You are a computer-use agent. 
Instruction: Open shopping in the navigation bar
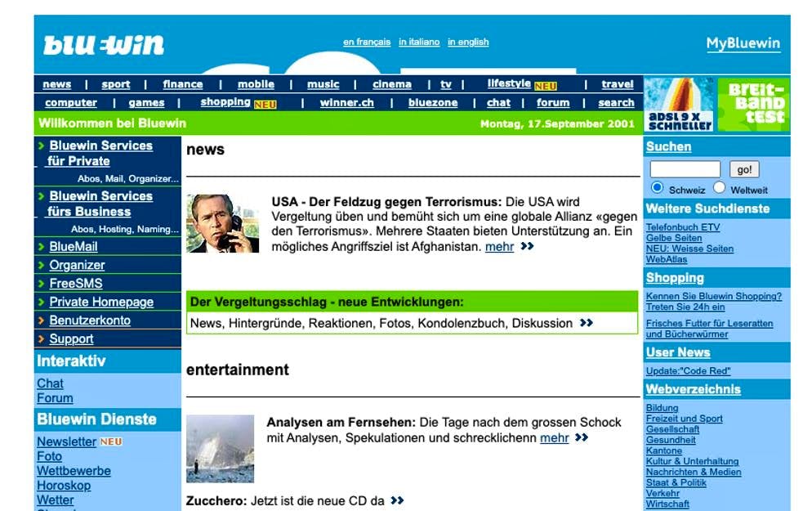point(225,102)
